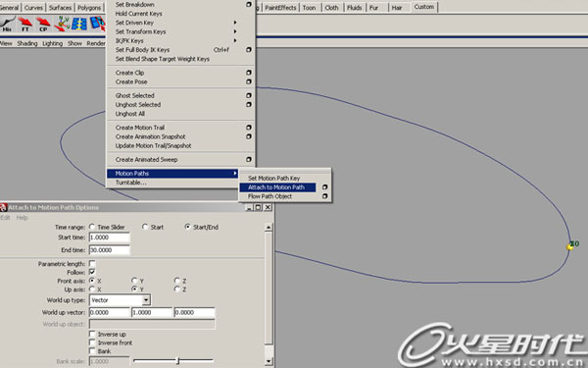Viewport: 588px width, 368px height.
Task: Open viewport Show menu
Action: (x=74, y=43)
